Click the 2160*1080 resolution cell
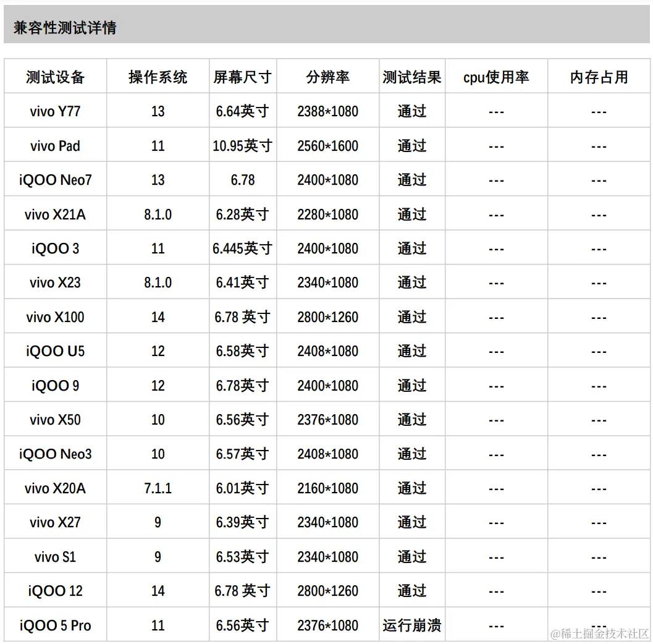This screenshot has height=644, width=653. point(328,488)
